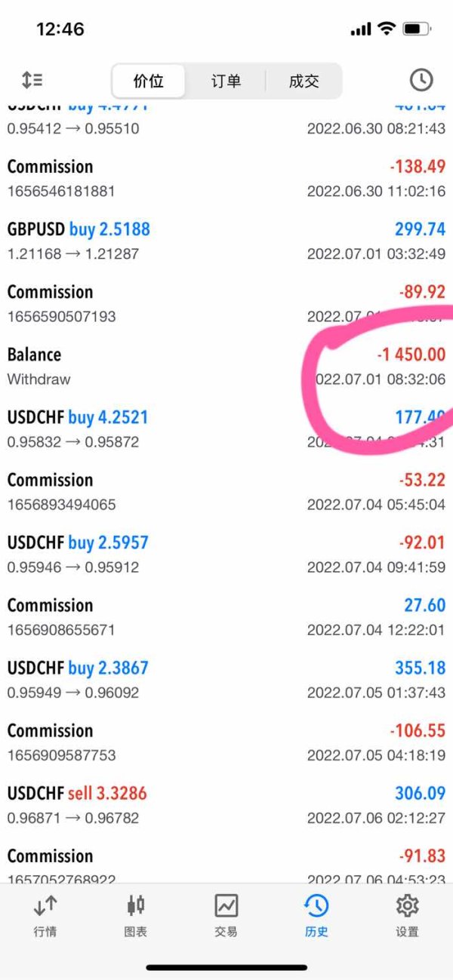453x980 pixels.
Task: Open the clock date-range filter
Action: tap(421, 80)
